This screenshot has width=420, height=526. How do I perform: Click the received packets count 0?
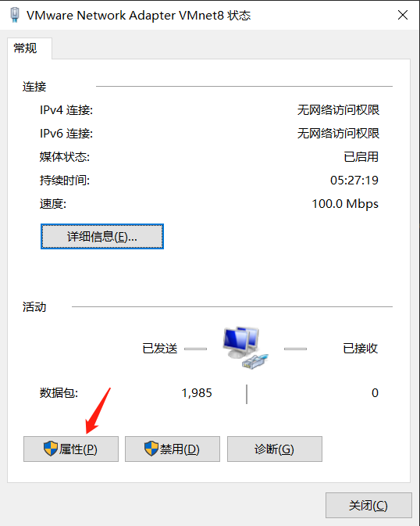[x=375, y=393]
